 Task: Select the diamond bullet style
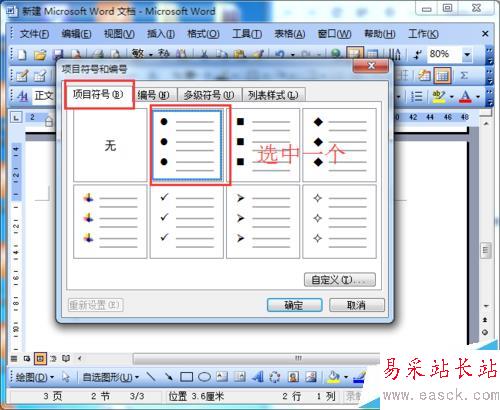click(339, 145)
